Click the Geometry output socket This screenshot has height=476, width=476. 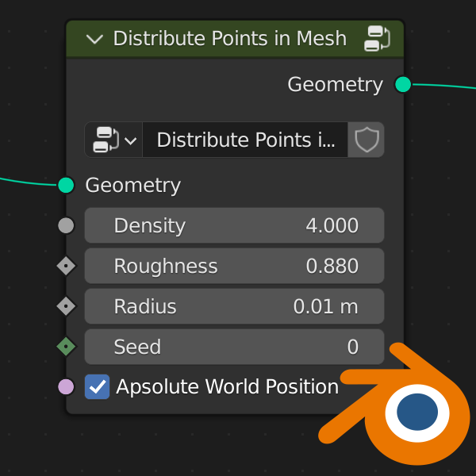pyautogui.click(x=403, y=84)
